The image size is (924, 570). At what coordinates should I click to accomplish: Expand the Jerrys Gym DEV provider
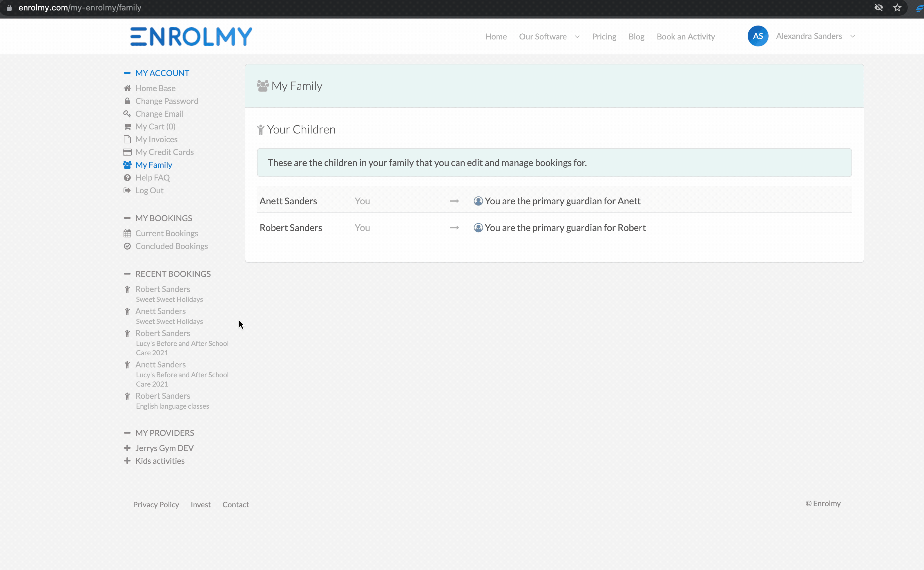[x=127, y=448]
